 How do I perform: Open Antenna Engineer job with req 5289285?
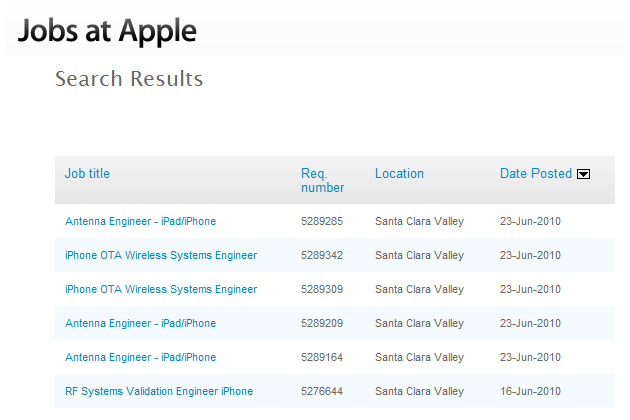pyautogui.click(x=140, y=221)
